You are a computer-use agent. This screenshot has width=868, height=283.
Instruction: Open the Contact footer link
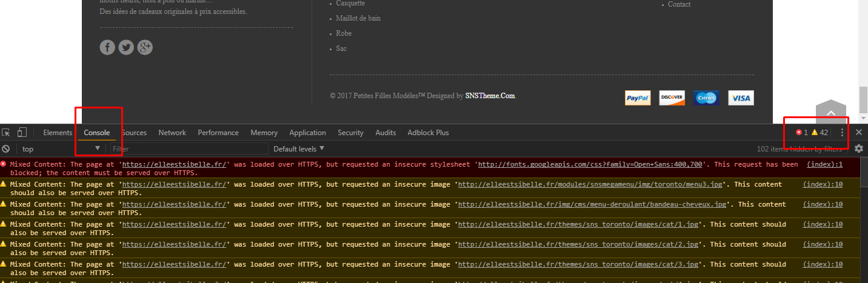tap(679, 4)
